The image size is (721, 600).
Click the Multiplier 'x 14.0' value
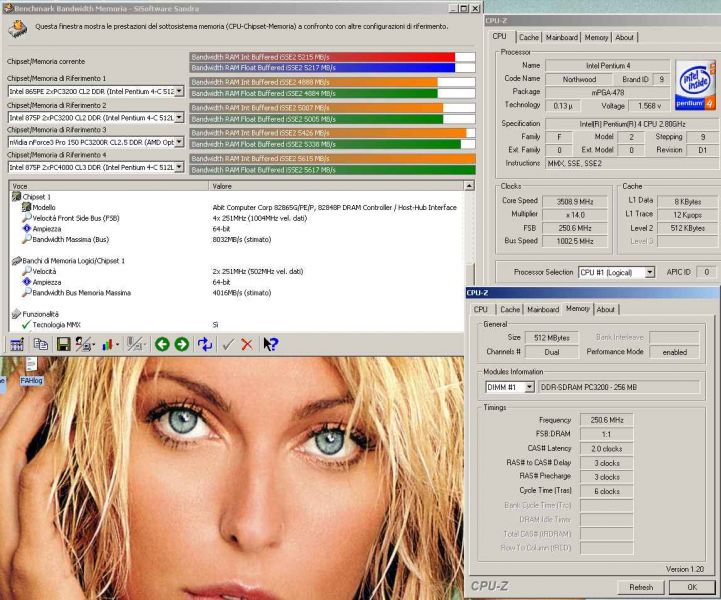pyautogui.click(x=575, y=215)
